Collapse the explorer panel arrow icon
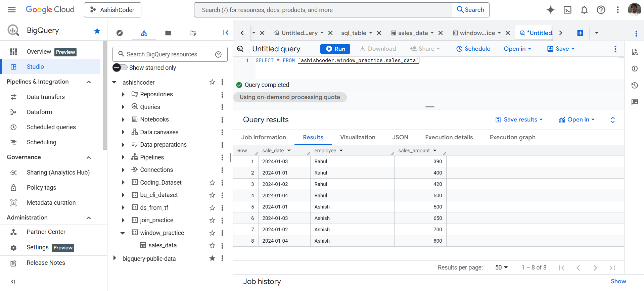The width and height of the screenshot is (644, 291). pos(226,33)
